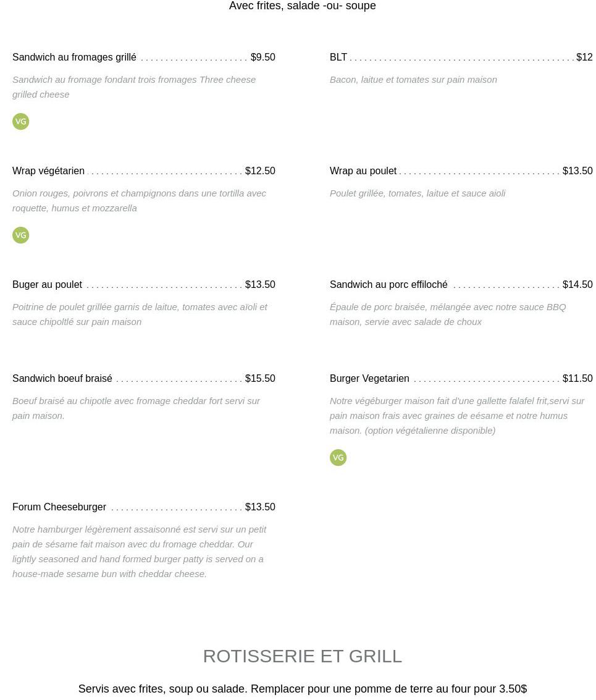Click the VG icon under Burger Vegetarien
Screen dimensions: 596x700
click(x=338, y=458)
